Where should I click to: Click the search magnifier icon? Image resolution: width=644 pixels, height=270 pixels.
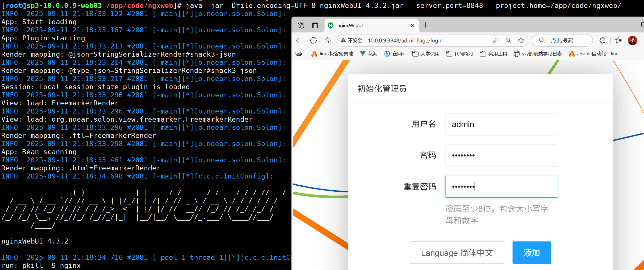pyautogui.click(x=542, y=40)
